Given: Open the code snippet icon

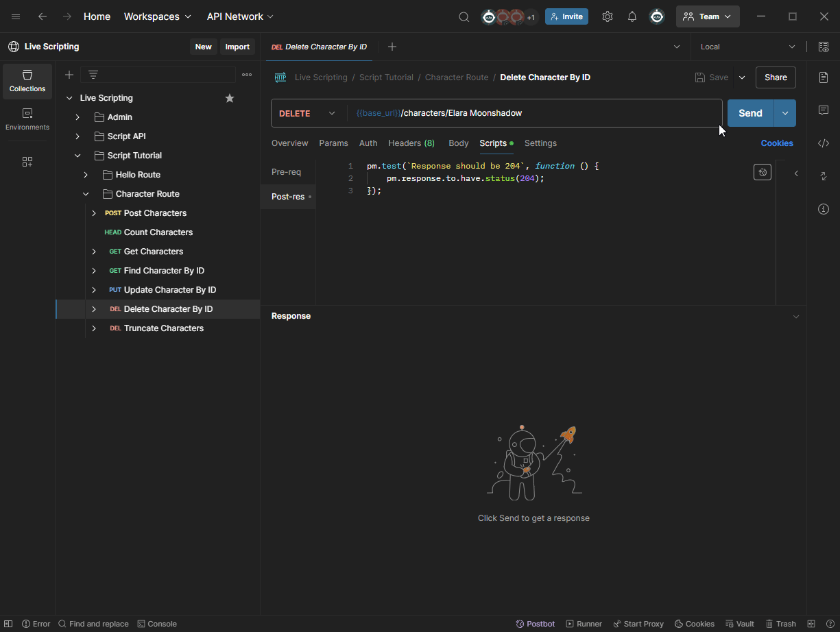Looking at the screenshot, I should point(824,143).
